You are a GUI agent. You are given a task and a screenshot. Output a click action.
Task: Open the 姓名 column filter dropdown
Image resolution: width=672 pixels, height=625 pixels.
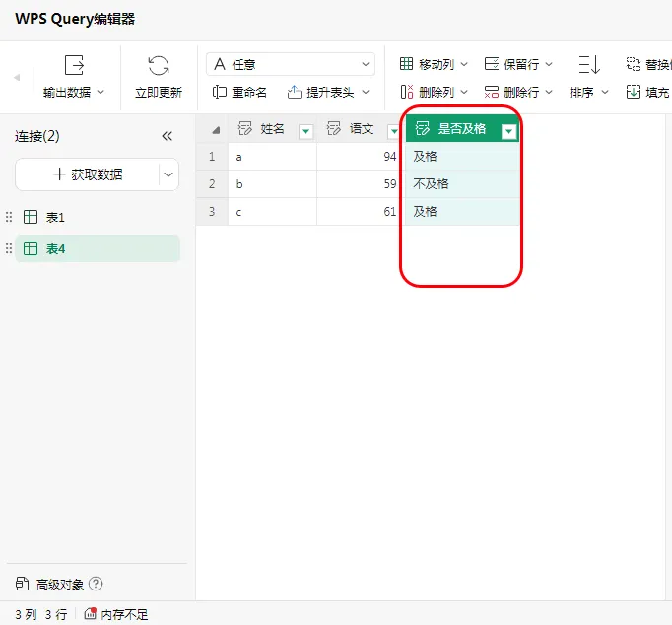(305, 131)
